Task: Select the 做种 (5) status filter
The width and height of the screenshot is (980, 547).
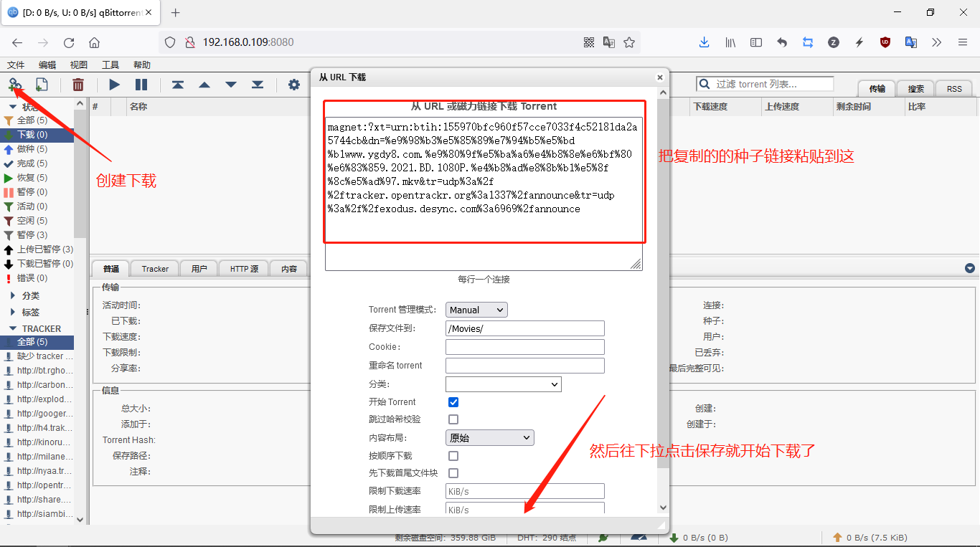Action: [37, 149]
